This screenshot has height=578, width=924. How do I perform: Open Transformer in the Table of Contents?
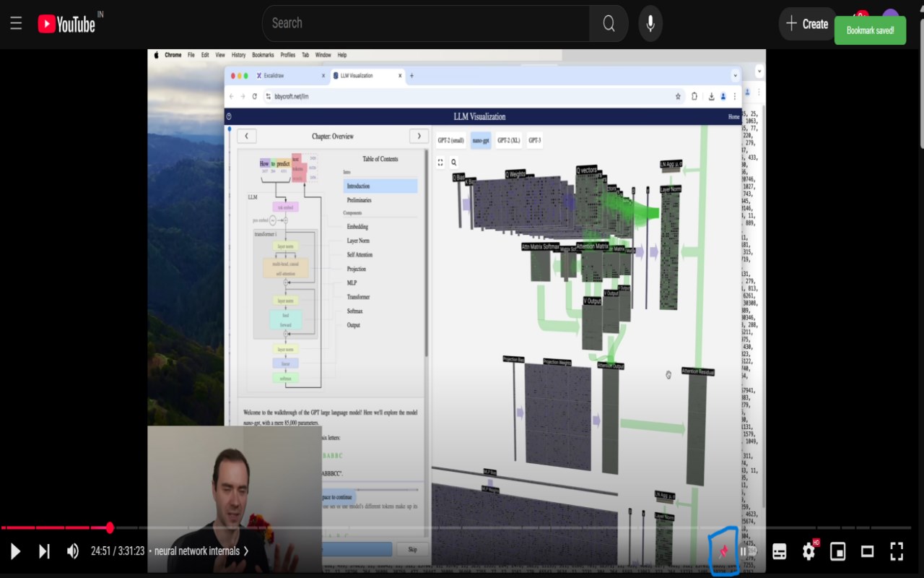click(358, 297)
